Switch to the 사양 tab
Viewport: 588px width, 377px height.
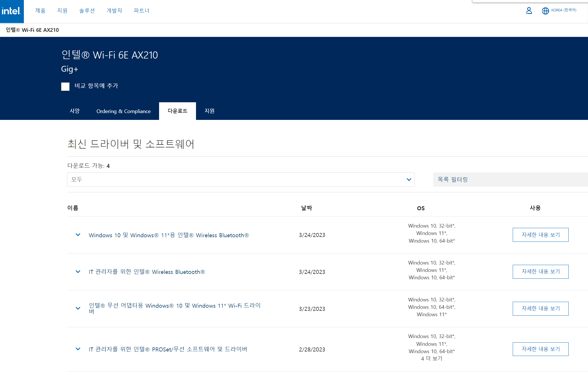click(x=75, y=111)
